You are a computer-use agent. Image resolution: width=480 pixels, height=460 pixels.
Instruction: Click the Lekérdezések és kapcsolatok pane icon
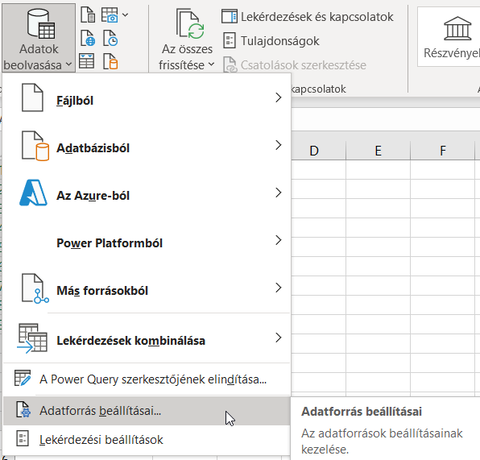tap(229, 16)
